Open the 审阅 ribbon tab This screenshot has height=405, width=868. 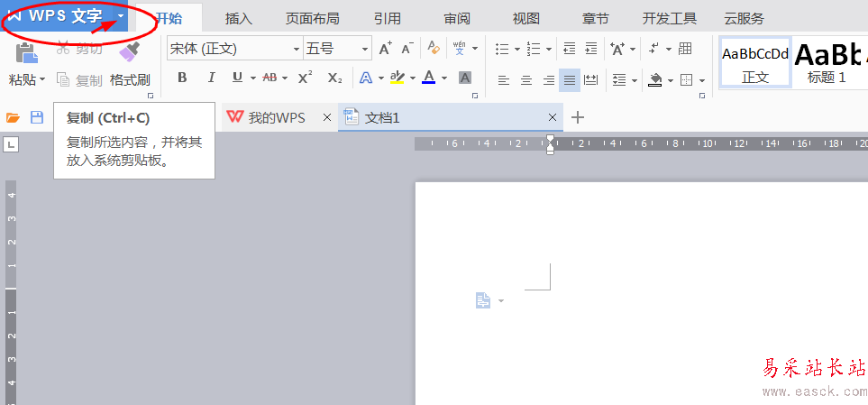pyautogui.click(x=457, y=18)
